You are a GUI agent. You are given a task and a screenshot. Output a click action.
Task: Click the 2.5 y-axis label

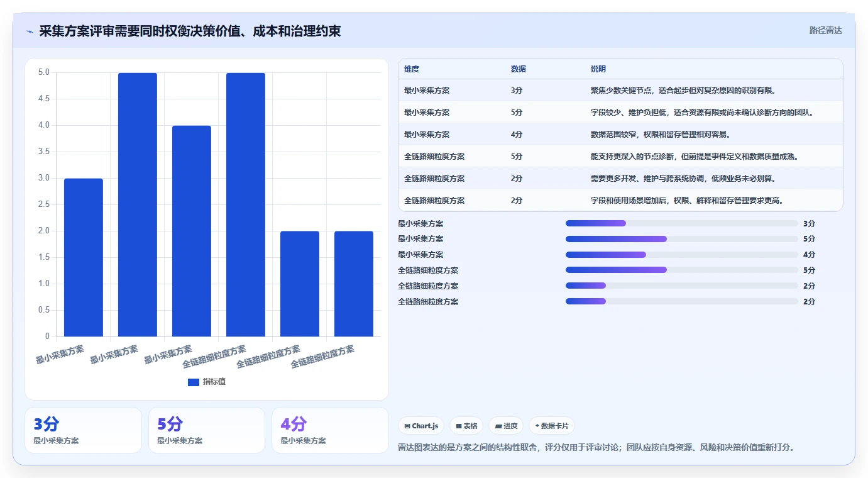click(x=43, y=204)
